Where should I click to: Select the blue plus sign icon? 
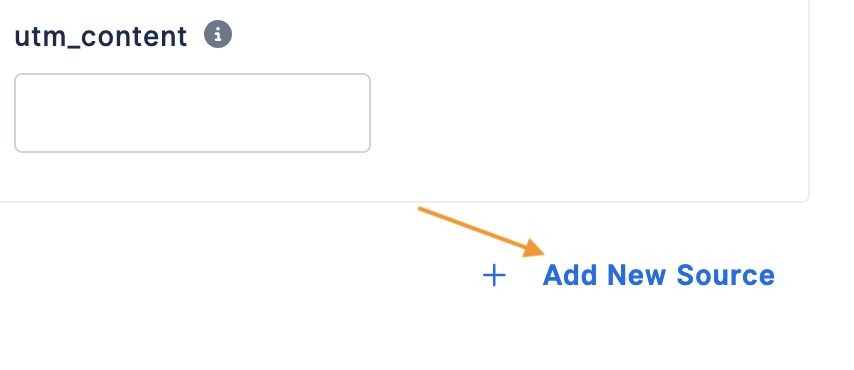pos(494,276)
